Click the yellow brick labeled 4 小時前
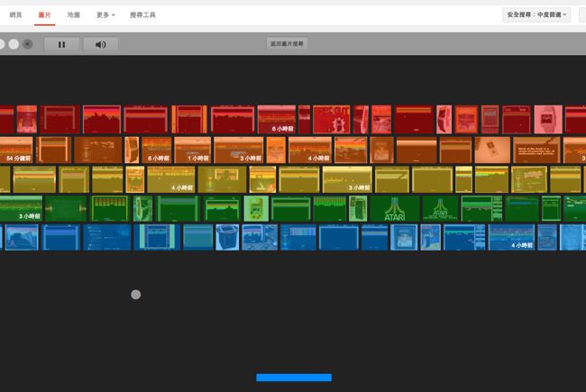Viewport: 586px width, 392px height. pos(171,179)
